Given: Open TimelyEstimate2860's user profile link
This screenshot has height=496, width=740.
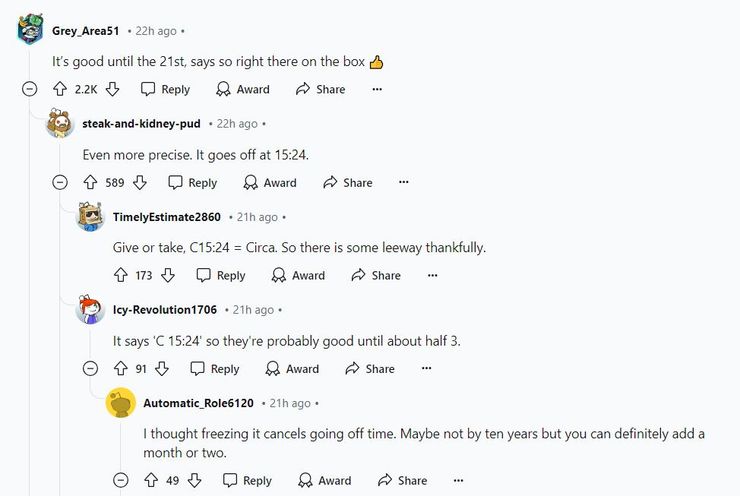Looking at the screenshot, I should point(167,217).
